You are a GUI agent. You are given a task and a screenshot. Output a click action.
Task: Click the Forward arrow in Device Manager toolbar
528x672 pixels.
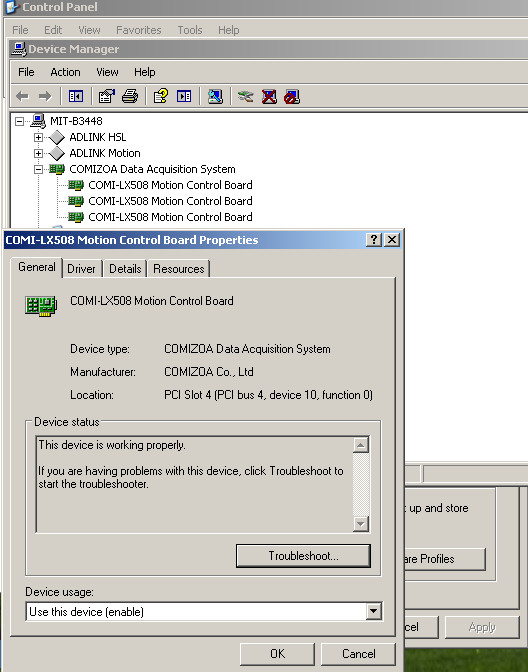tap(45, 96)
